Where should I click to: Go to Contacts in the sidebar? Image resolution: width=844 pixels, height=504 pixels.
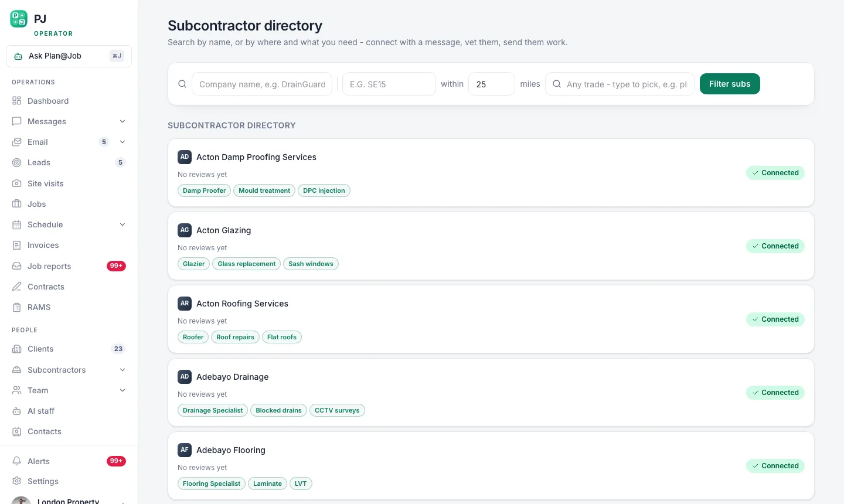click(x=69, y=431)
